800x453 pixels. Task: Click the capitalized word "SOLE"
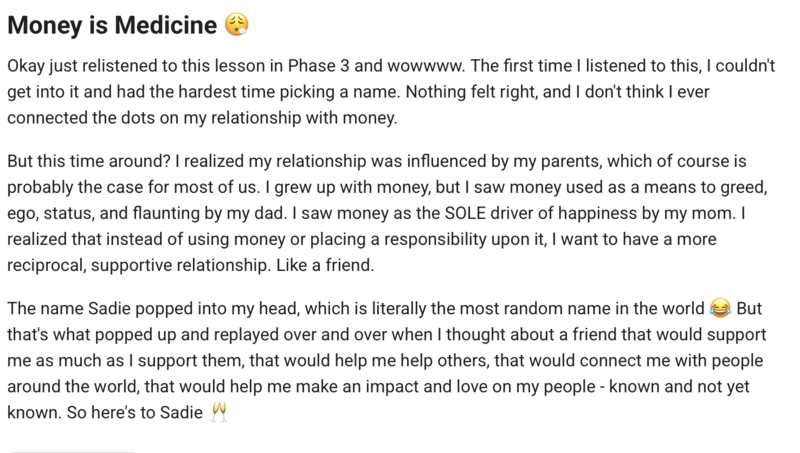(465, 213)
